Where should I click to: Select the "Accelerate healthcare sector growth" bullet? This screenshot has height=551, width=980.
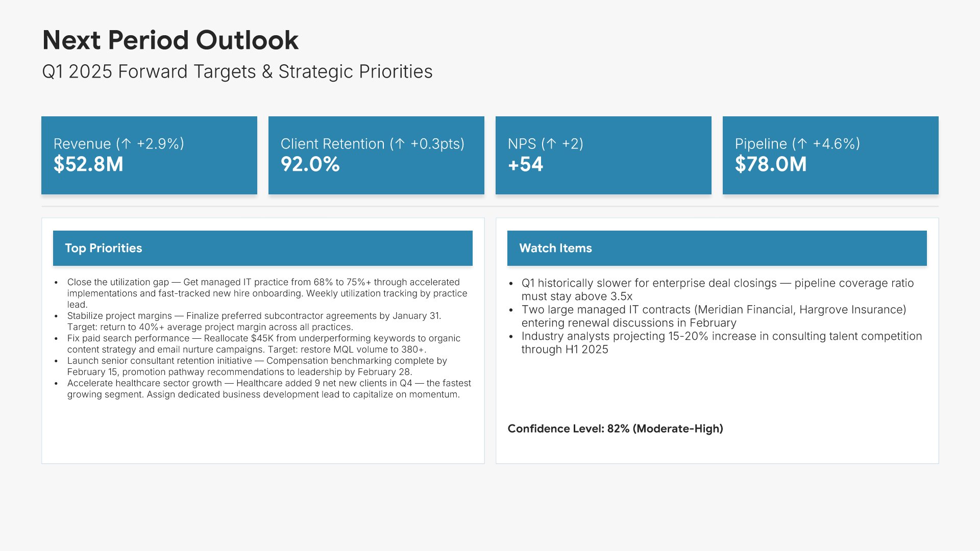click(268, 389)
